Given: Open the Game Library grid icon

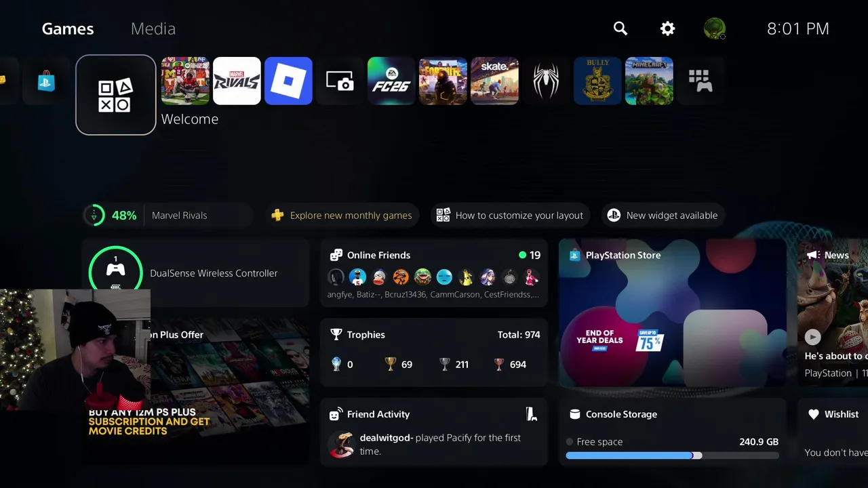Looking at the screenshot, I should click(x=701, y=81).
